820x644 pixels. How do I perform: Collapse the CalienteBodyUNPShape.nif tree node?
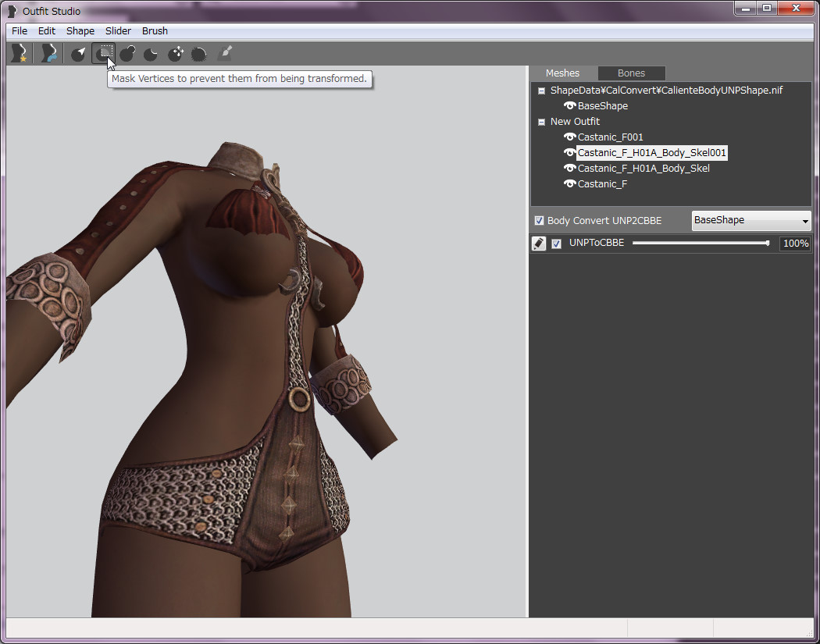[x=541, y=91]
